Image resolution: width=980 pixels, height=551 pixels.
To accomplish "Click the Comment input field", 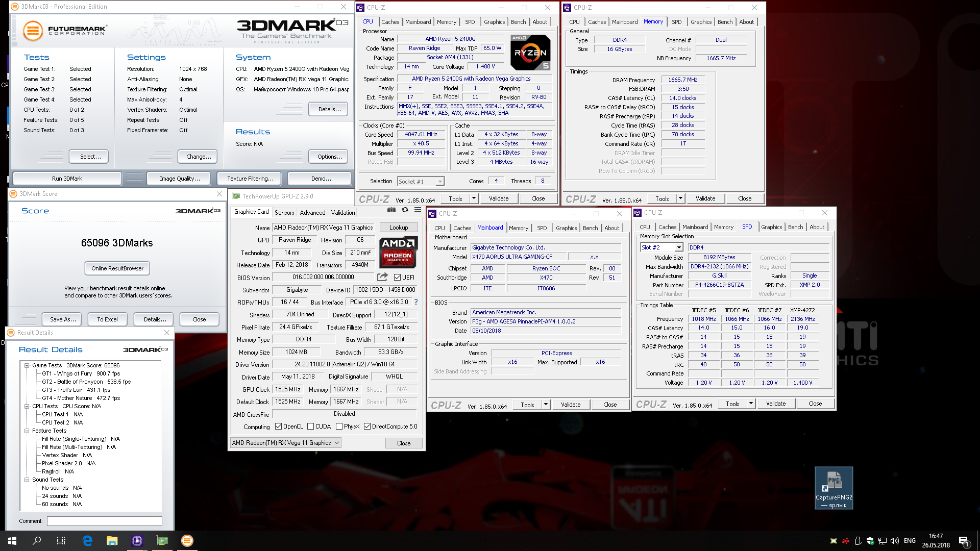I will [104, 521].
